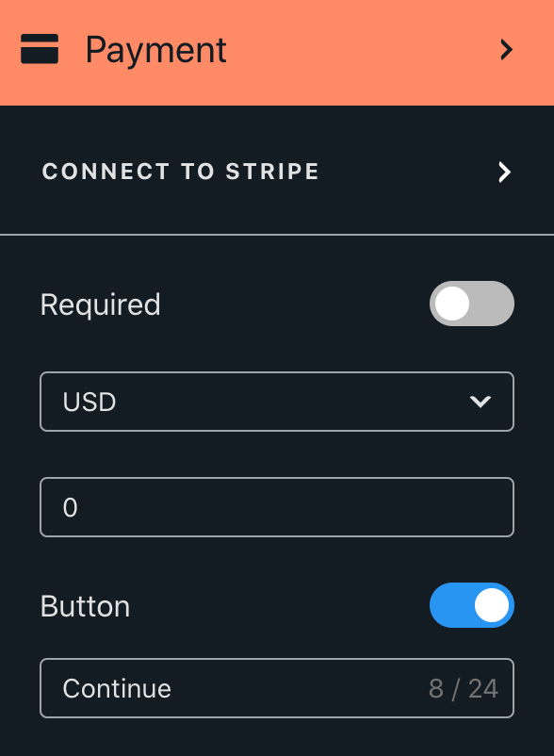Screen dimensions: 554x756
Task: Focus the price amount field showing 0
Action: [x=277, y=507]
